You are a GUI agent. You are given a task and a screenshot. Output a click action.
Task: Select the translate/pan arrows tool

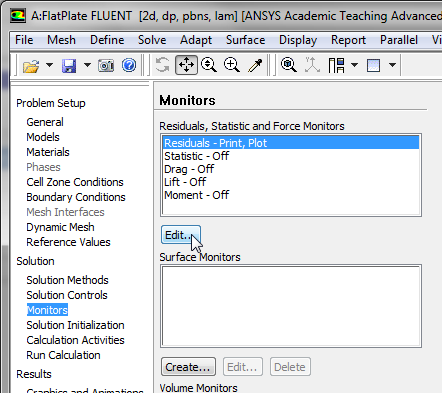click(186, 65)
